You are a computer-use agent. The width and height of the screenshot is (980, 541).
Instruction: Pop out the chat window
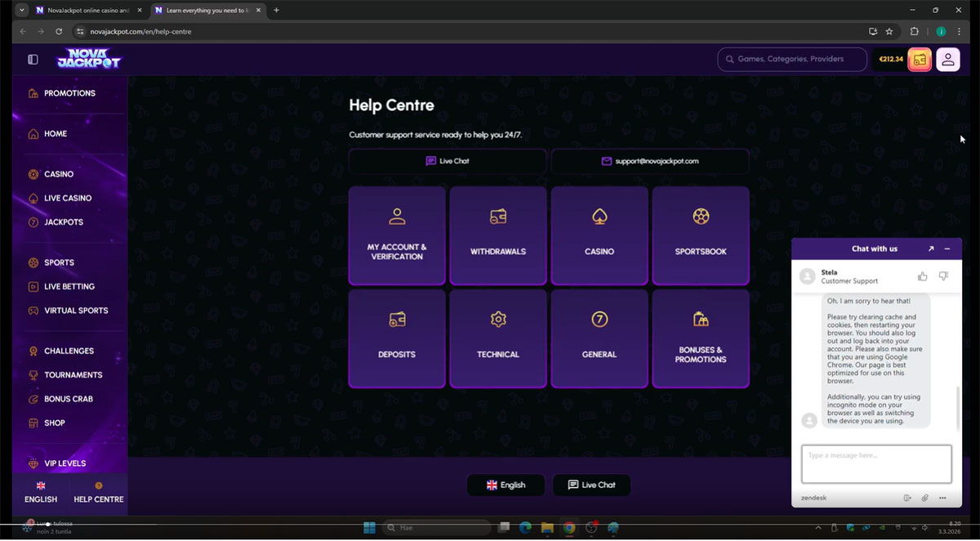click(x=930, y=249)
